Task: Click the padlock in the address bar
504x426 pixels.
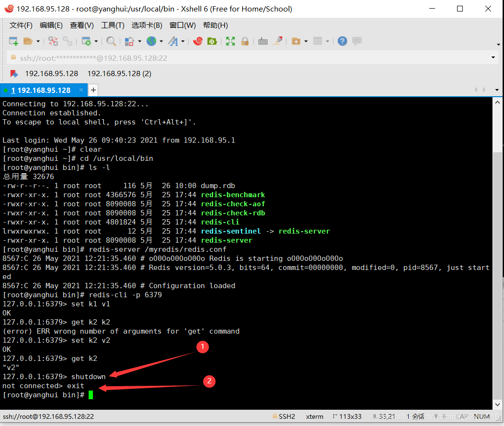Action: (13, 57)
